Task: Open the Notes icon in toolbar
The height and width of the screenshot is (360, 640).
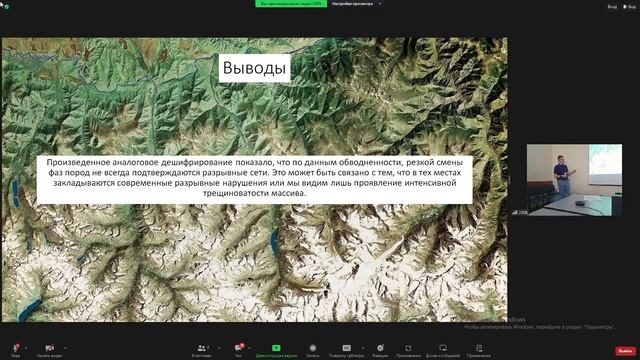Action: [479, 350]
